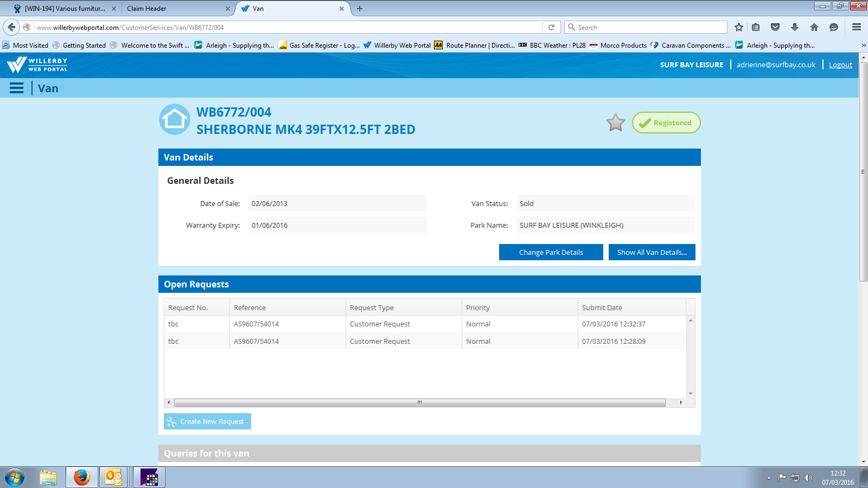This screenshot has width=868, height=488.
Task: Open Welcome to the Swift bookmark
Action: 150,46
